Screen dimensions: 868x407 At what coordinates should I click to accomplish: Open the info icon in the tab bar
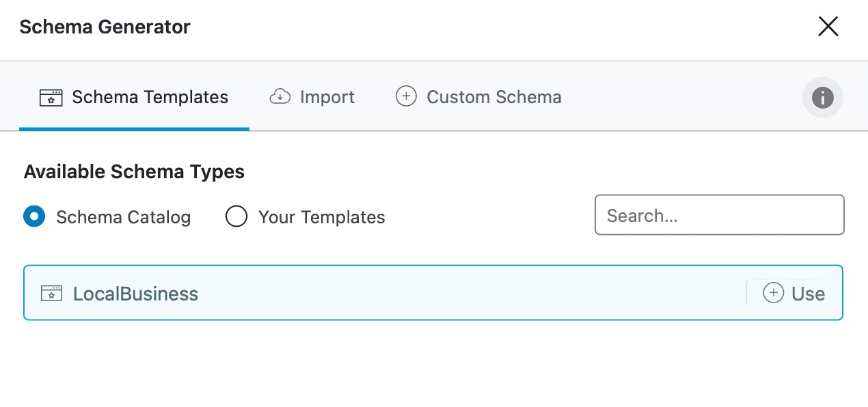pos(822,98)
